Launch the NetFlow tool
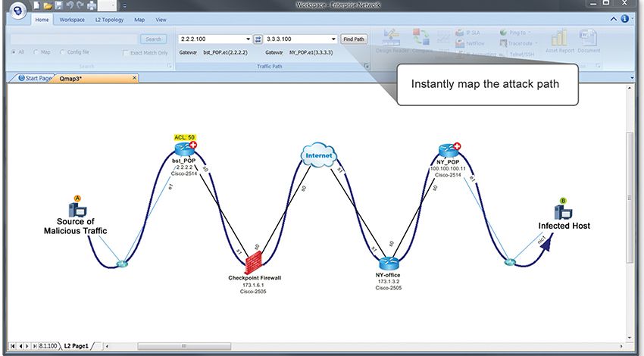 [x=470, y=43]
